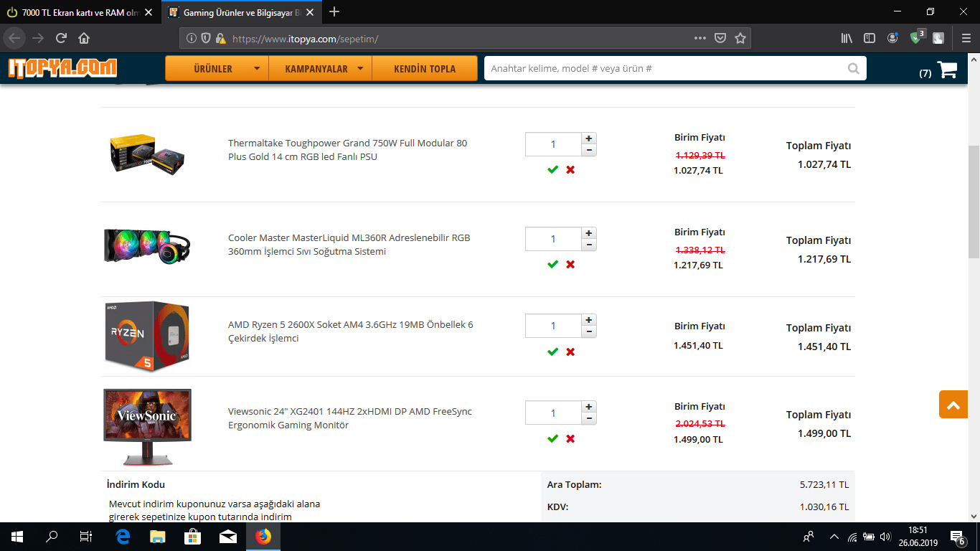Open Cooler Master MasterLiquid ML360R product link

pyautogui.click(x=349, y=245)
